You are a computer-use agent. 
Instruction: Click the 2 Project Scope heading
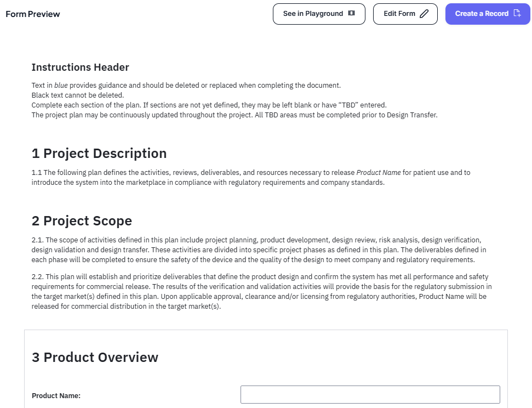point(82,221)
